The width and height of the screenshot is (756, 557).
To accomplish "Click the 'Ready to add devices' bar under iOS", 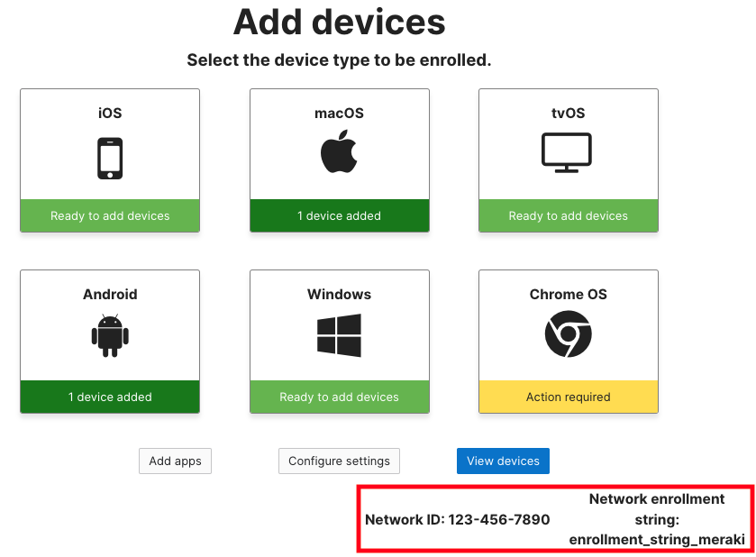I will pos(109,215).
